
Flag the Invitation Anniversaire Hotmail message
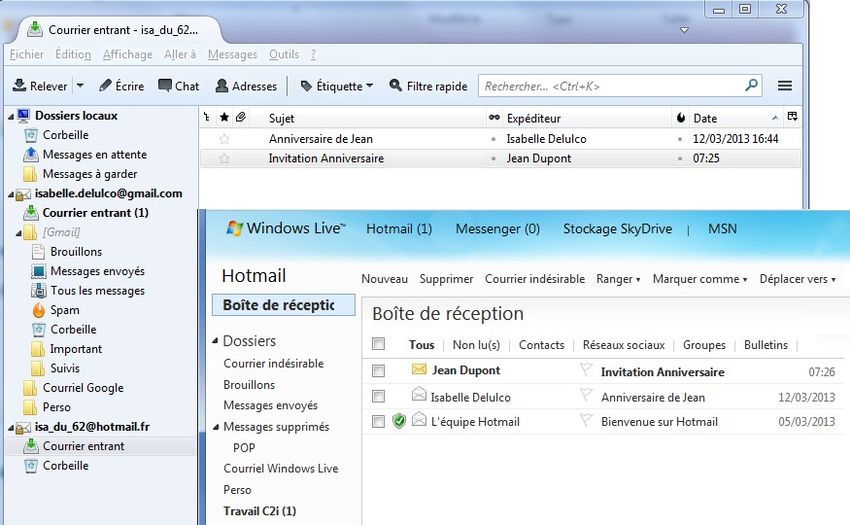(x=586, y=369)
